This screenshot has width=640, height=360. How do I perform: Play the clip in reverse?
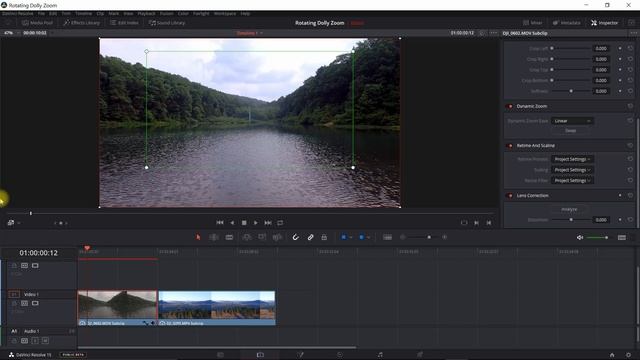232,223
